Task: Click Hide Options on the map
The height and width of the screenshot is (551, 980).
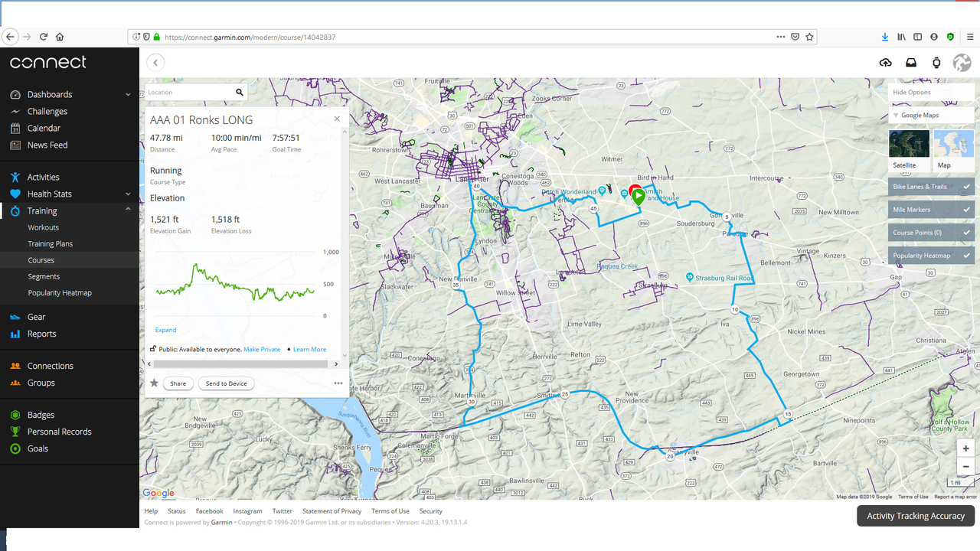Action: [932, 93]
